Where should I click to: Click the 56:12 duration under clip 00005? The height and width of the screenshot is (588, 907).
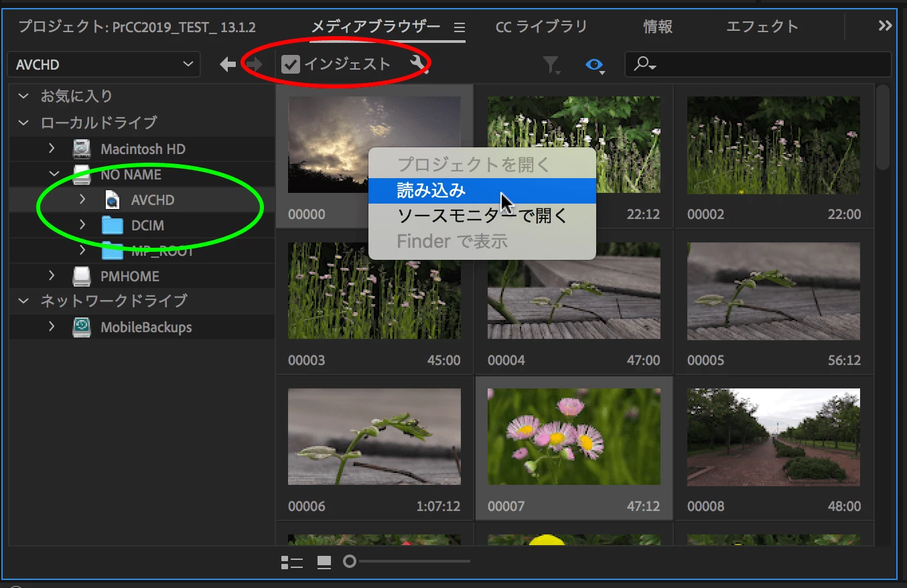844,360
